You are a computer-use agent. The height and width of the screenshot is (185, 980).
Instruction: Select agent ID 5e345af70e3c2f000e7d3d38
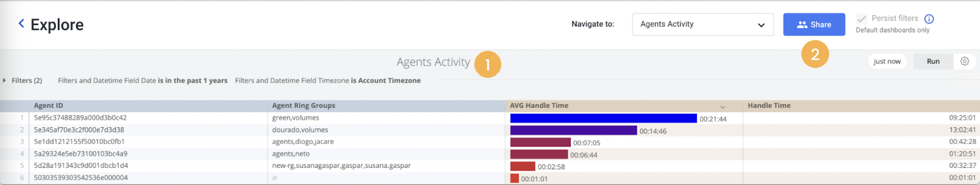[79, 130]
